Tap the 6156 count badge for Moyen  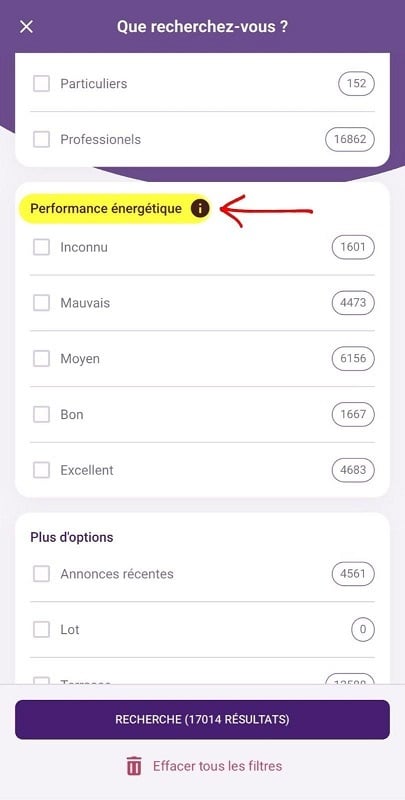point(353,359)
